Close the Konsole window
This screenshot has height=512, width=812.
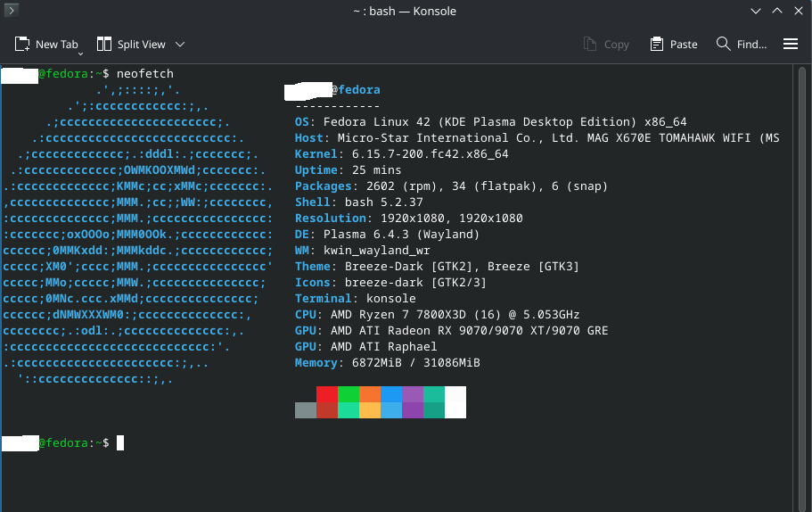[x=799, y=11]
